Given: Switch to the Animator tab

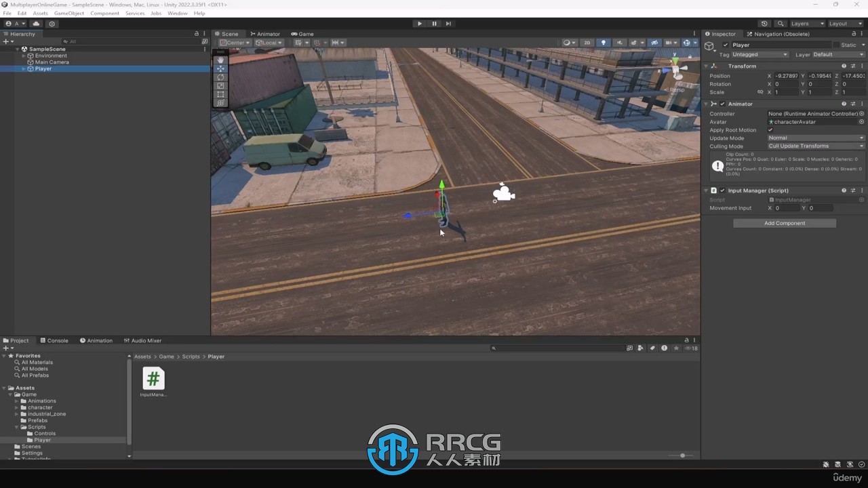Looking at the screenshot, I should [264, 34].
